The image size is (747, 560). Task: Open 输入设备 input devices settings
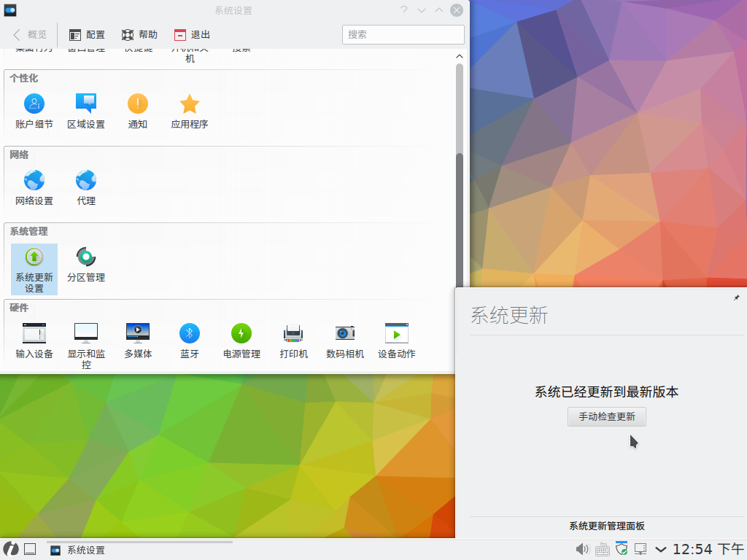34,341
